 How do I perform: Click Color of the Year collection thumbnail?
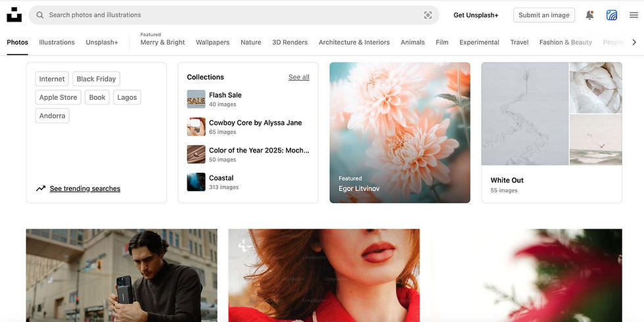click(x=196, y=154)
